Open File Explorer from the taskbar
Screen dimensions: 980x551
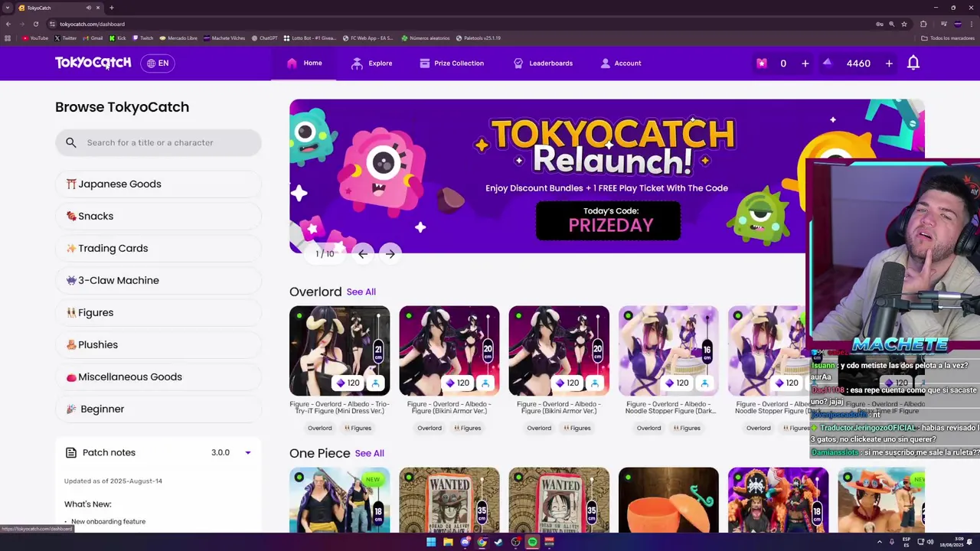click(448, 542)
